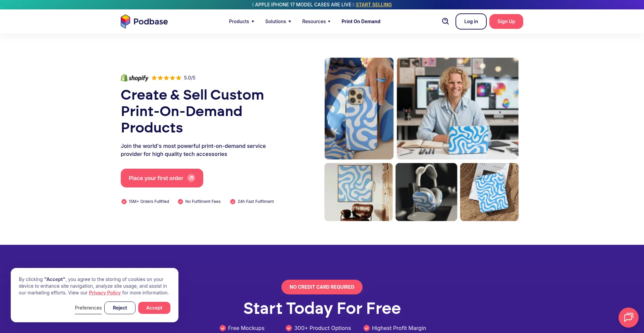Image resolution: width=644 pixels, height=333 pixels.
Task: Click the 15M+ Orders Fulfilled checkmark icon
Action: (x=124, y=202)
